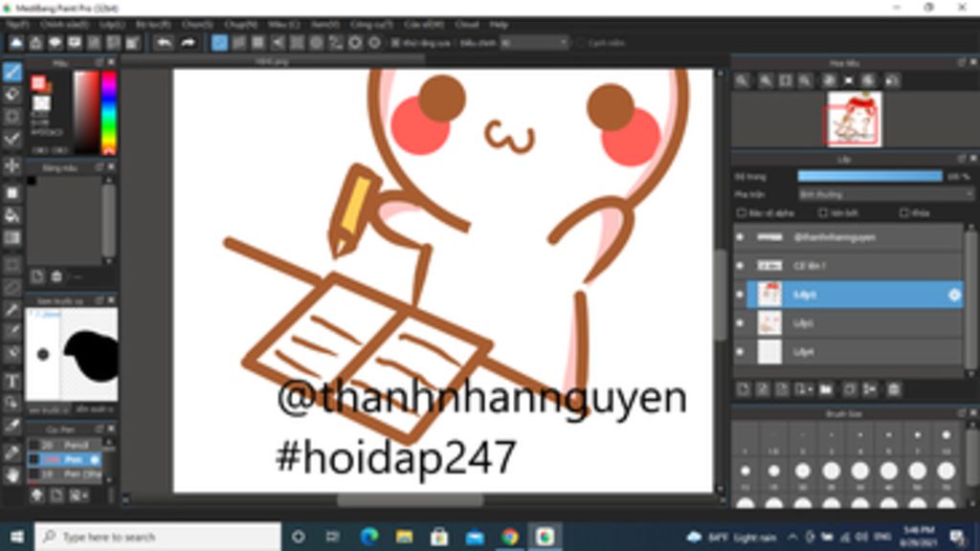
Task: Select the Gradient tool
Action: click(11, 238)
